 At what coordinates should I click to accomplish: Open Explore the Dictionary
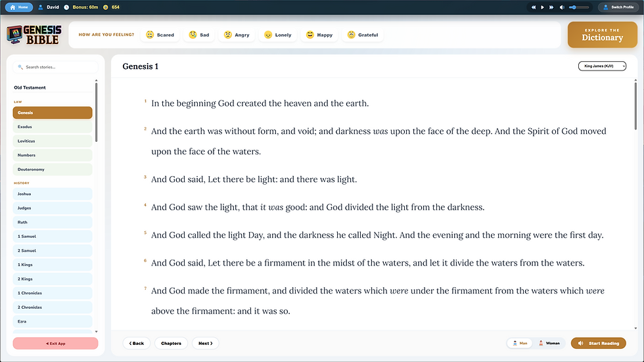(602, 35)
